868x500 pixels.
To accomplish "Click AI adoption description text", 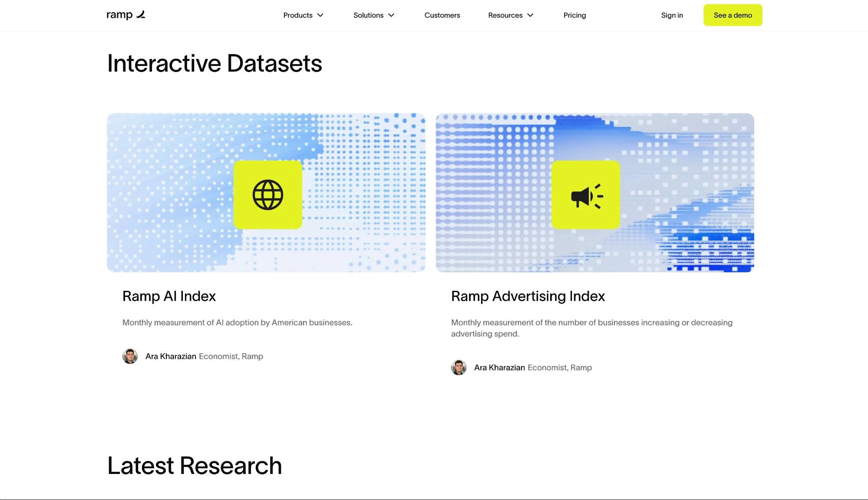I will [237, 322].
